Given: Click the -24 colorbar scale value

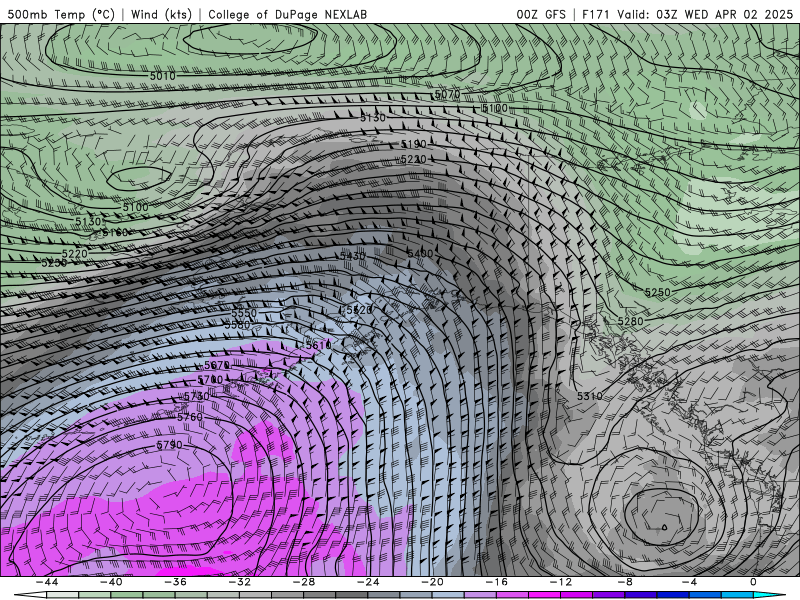Looking at the screenshot, I should click(368, 582).
